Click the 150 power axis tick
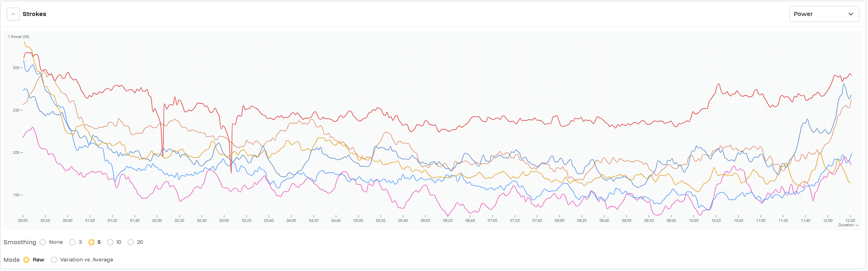Viewport: 868px width, 271px height. pos(16,195)
